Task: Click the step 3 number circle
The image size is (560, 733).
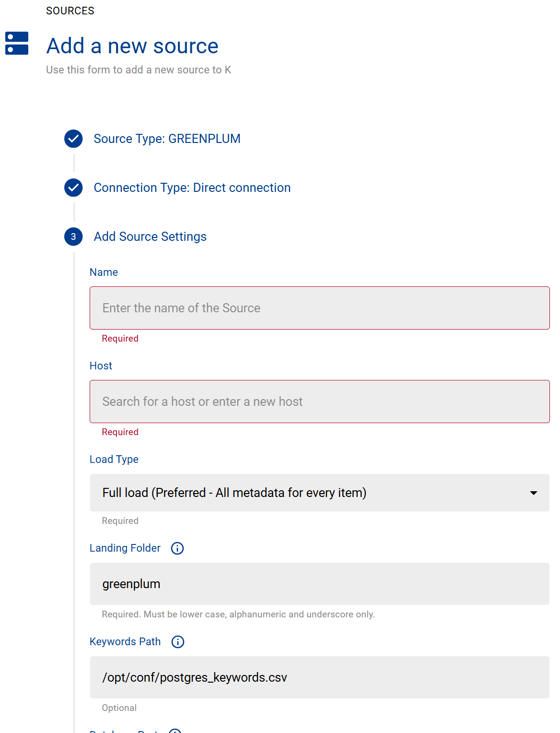Action: [73, 236]
